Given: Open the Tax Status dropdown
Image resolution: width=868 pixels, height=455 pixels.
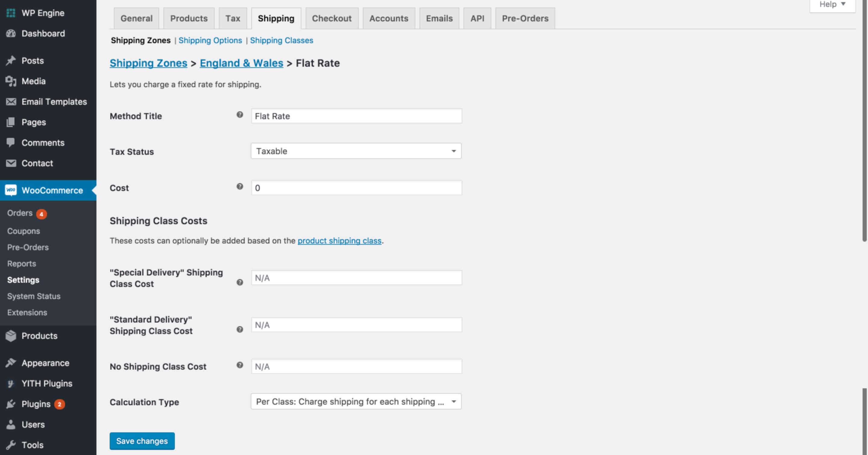Looking at the screenshot, I should [x=356, y=151].
